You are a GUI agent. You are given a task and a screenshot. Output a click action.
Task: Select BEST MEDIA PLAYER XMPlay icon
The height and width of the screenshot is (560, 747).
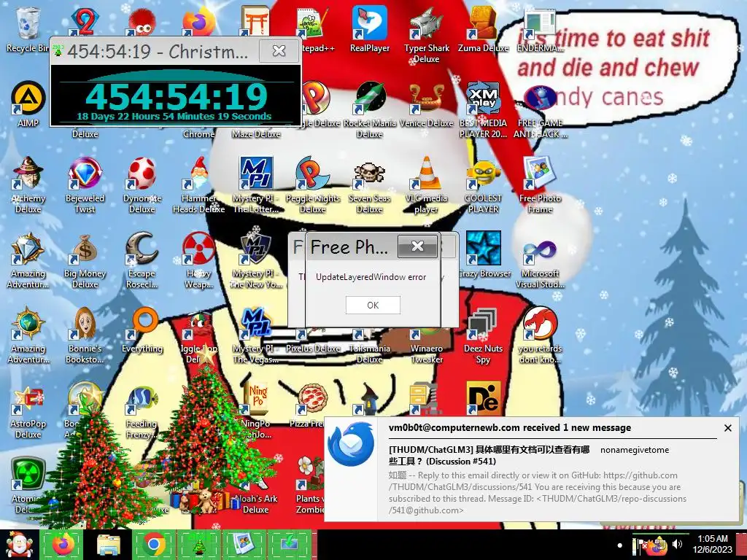click(x=483, y=111)
